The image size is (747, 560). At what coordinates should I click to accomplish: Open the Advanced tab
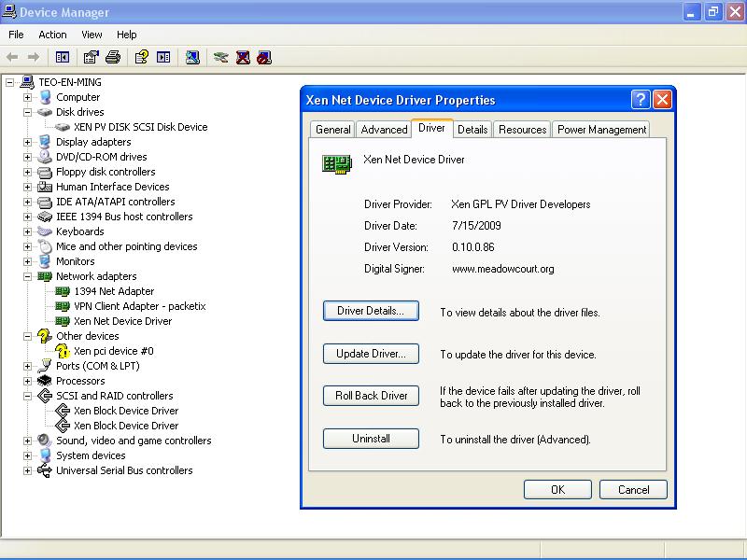tap(384, 130)
